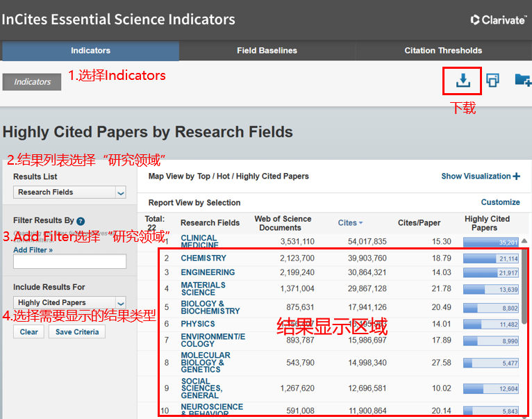532x419 pixels.
Task: Click the 54,017,835 cites value
Action: [367, 241]
